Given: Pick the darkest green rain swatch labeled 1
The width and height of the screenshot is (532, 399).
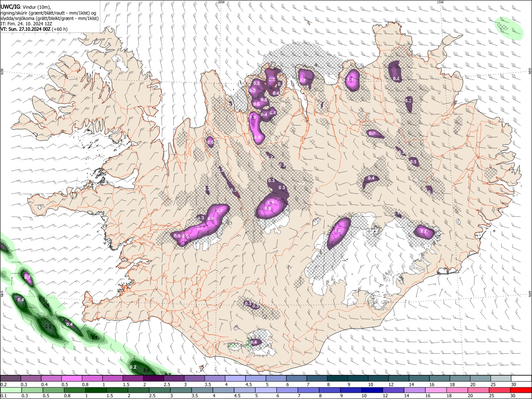Looking at the screenshot, I should click(96, 390).
